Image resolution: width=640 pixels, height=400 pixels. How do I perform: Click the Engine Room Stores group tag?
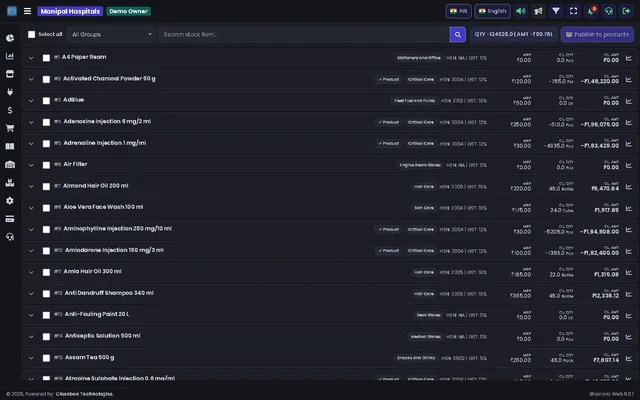420,165
